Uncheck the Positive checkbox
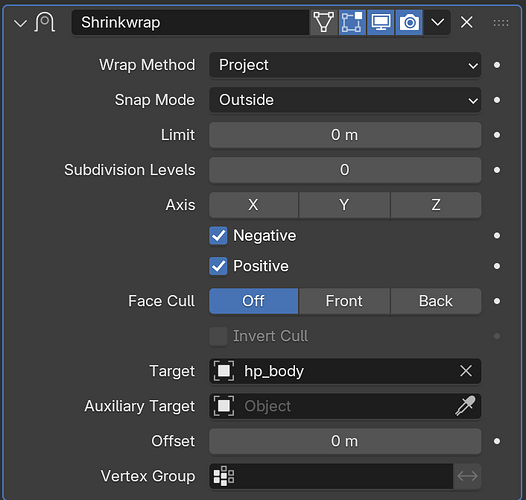Image resolution: width=526 pixels, height=500 pixels. tap(218, 266)
